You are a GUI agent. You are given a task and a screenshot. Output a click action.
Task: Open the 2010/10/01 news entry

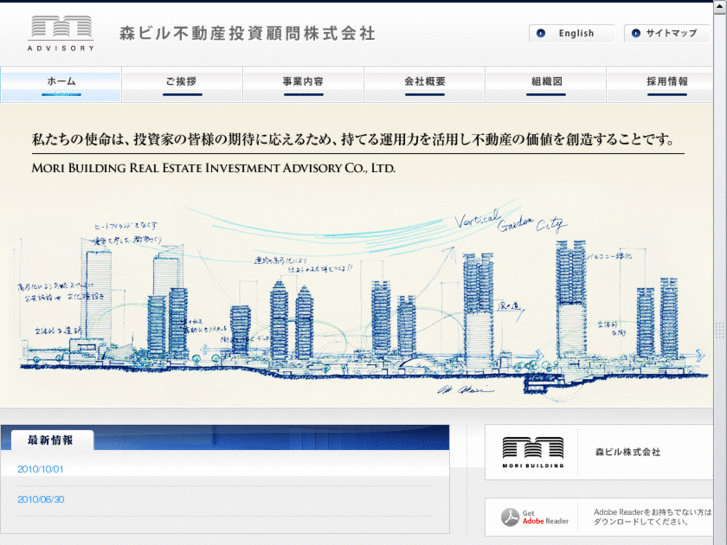click(x=40, y=469)
